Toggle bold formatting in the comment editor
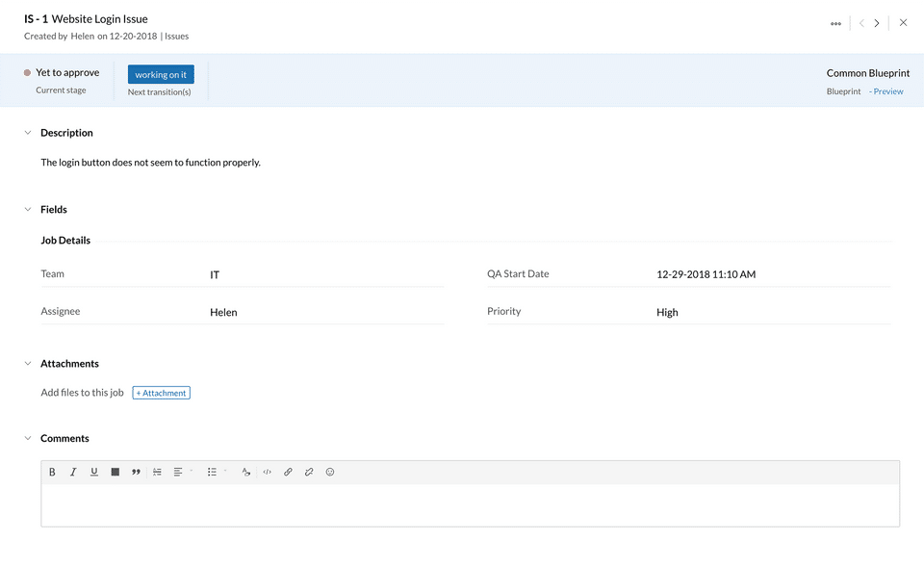The image size is (924, 566). [x=52, y=472]
